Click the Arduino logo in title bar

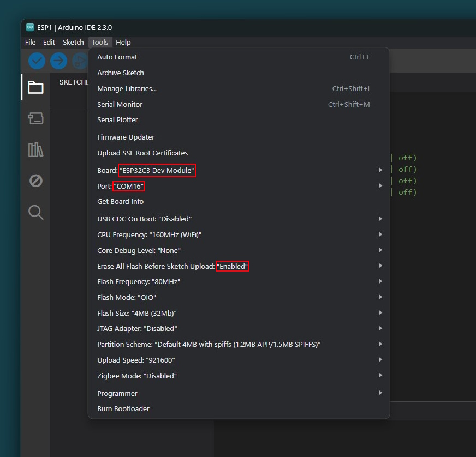29,27
